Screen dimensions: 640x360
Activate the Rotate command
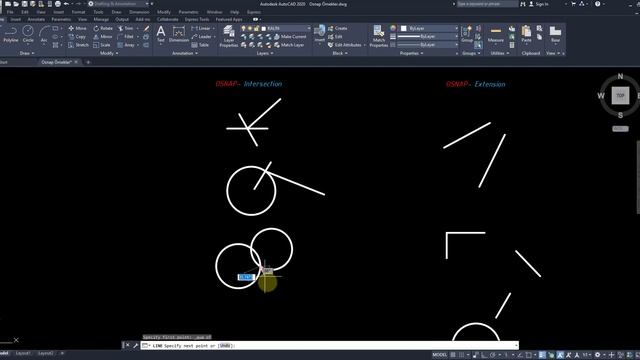(x=103, y=28)
